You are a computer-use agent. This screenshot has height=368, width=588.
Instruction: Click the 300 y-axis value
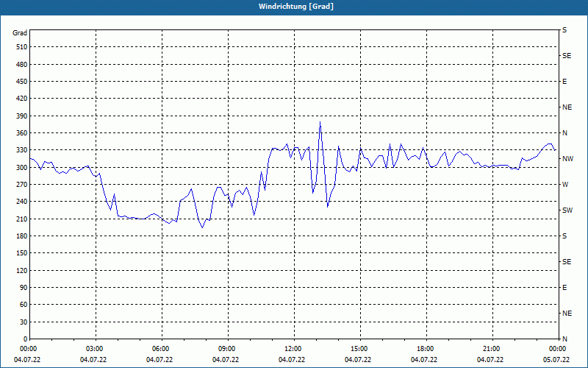pos(22,168)
